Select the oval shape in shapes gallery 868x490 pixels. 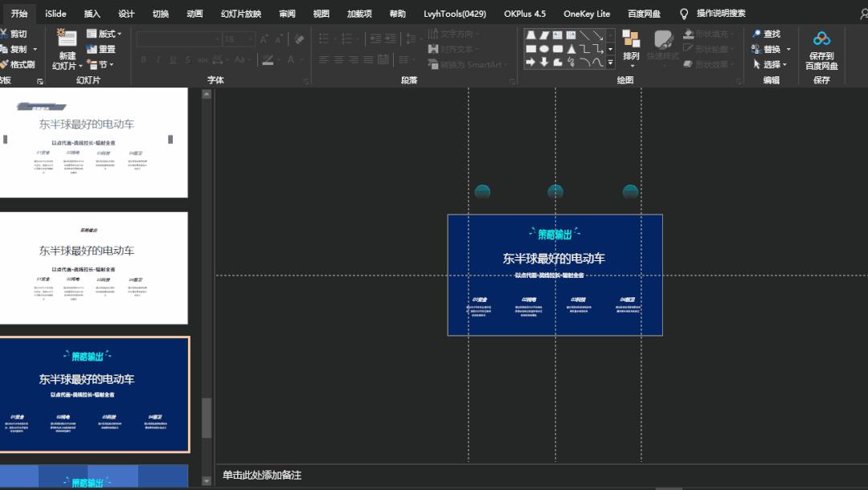[544, 49]
